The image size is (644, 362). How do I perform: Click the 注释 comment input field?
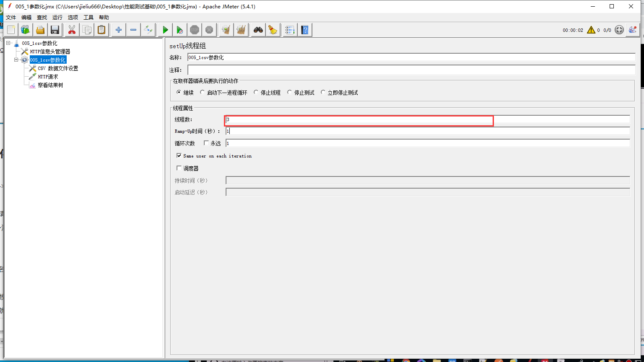pyautogui.click(x=411, y=70)
